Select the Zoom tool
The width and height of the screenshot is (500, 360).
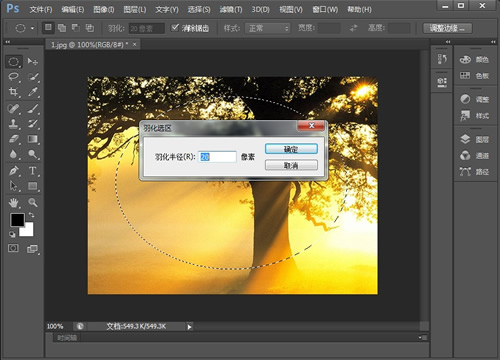click(x=33, y=202)
